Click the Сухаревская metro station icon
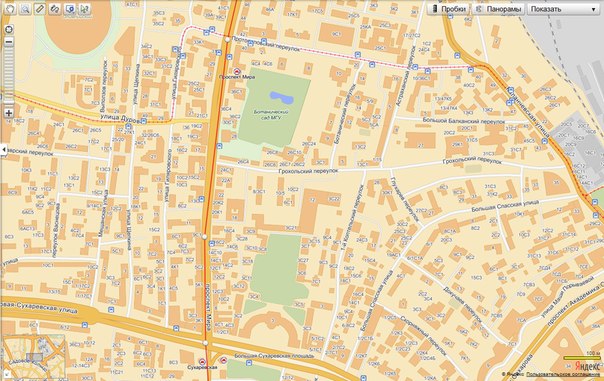604x381 pixels. coord(202,361)
